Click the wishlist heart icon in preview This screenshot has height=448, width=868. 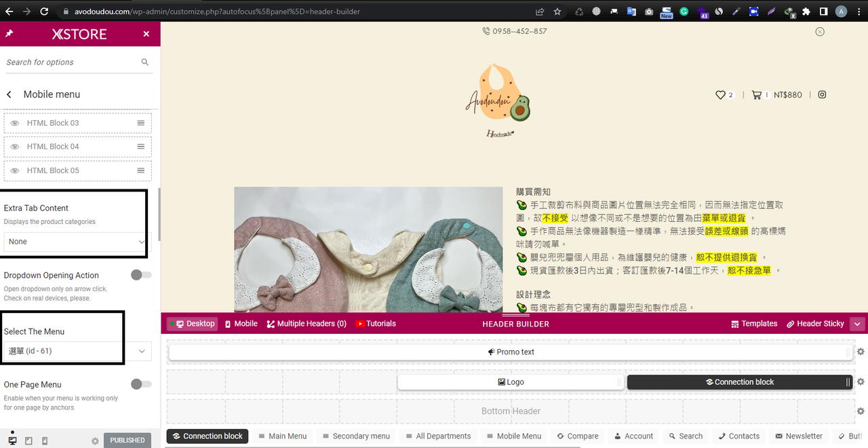(x=721, y=95)
